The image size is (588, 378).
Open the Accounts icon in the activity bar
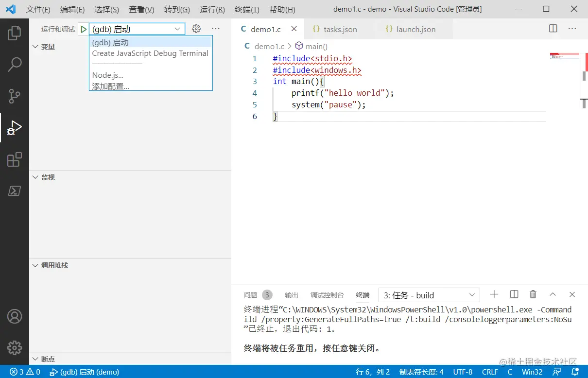pos(15,316)
